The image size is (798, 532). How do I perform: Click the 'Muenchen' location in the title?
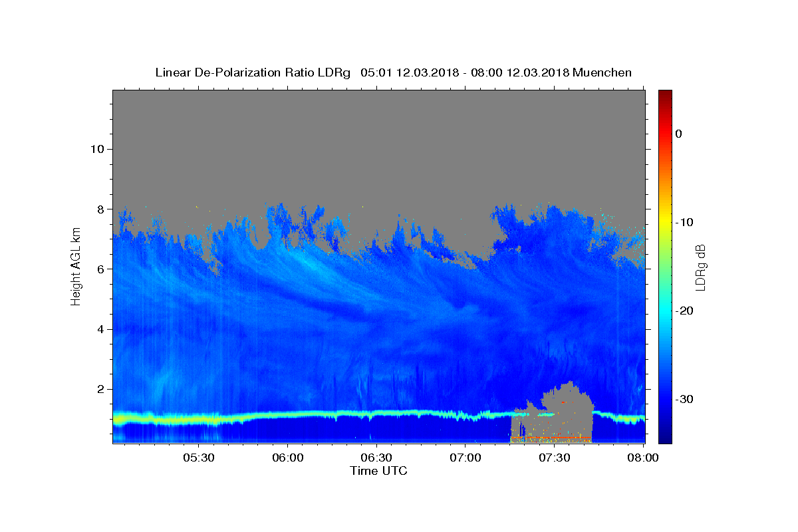(x=602, y=72)
